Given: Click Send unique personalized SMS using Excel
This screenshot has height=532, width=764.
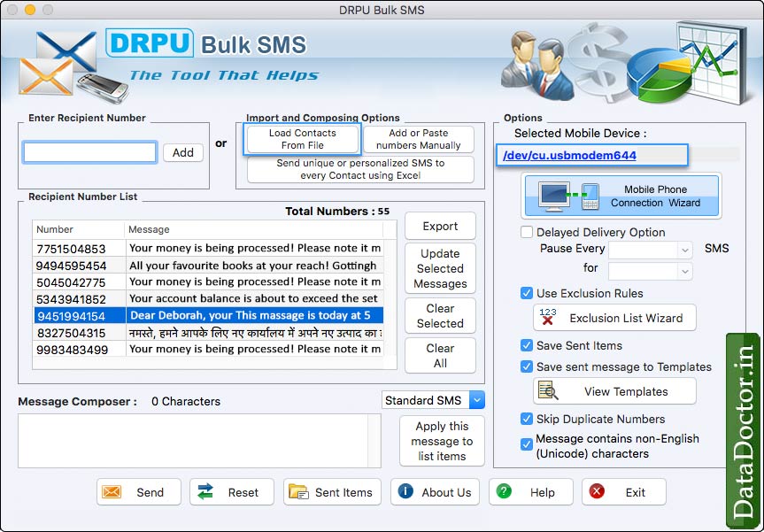Looking at the screenshot, I should (x=360, y=169).
